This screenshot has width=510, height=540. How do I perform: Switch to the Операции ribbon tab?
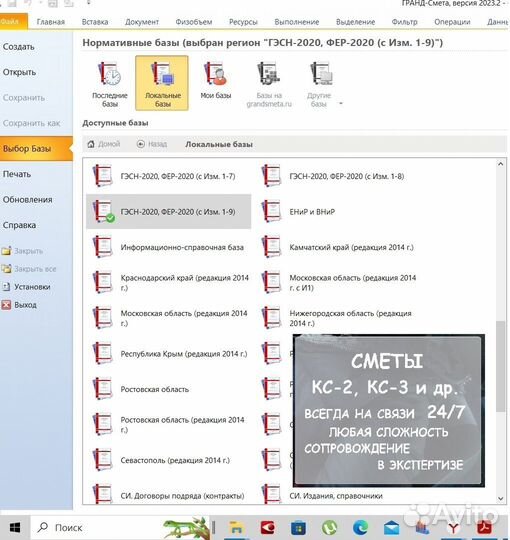click(x=452, y=22)
